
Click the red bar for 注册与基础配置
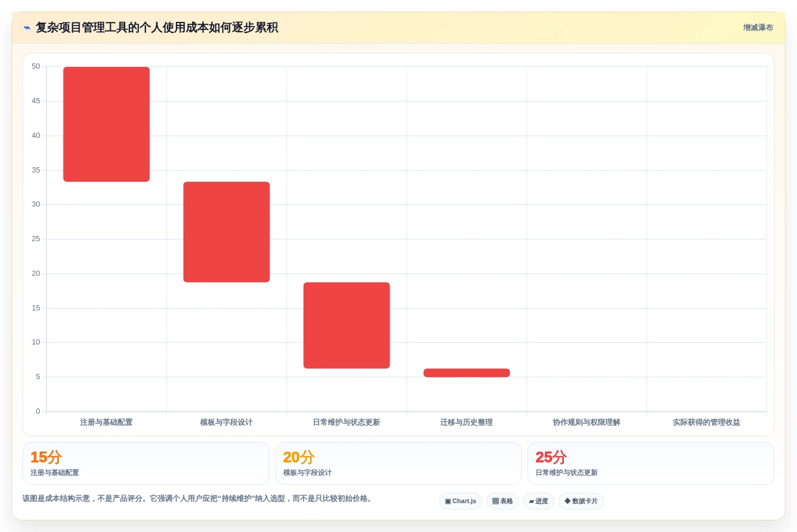tap(106, 124)
